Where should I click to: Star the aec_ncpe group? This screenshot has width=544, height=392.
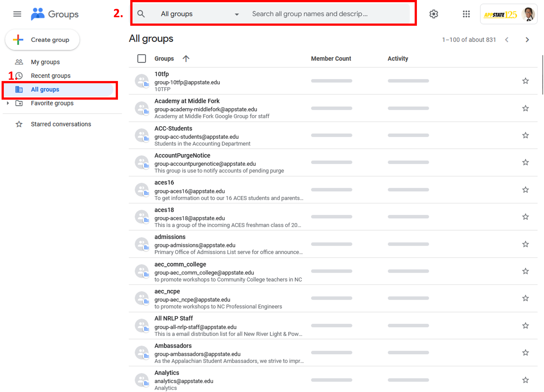click(525, 298)
